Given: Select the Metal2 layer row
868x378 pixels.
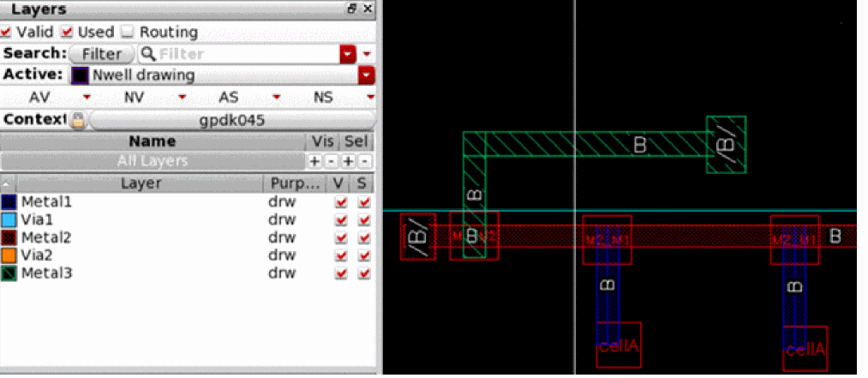Looking at the screenshot, I should pos(187,238).
